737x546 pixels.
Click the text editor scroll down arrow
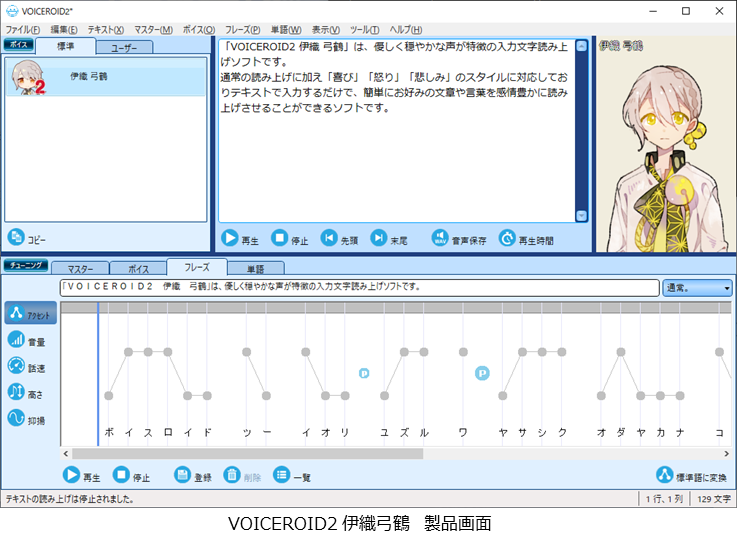click(581, 216)
